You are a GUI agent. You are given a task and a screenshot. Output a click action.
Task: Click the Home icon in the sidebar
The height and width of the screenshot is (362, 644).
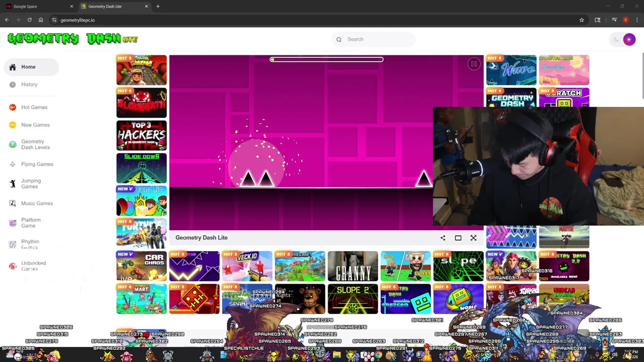tap(13, 67)
